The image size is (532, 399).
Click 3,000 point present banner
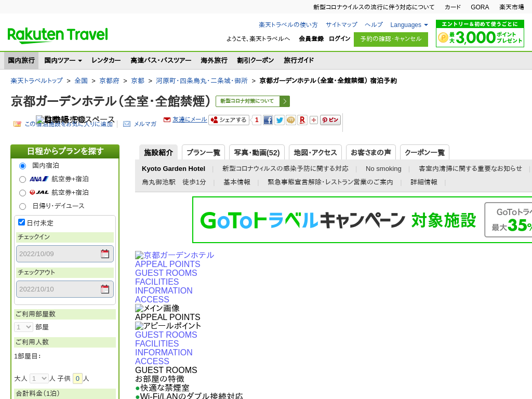tap(480, 33)
